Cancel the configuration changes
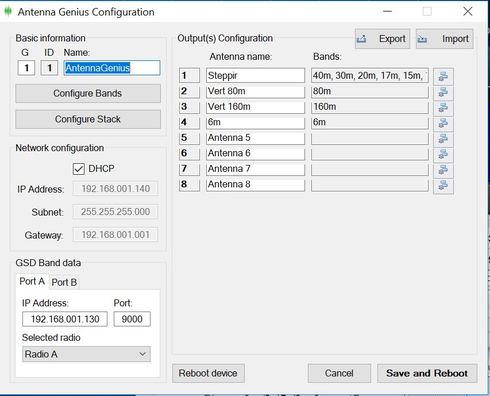The width and height of the screenshot is (490, 396). (x=339, y=373)
